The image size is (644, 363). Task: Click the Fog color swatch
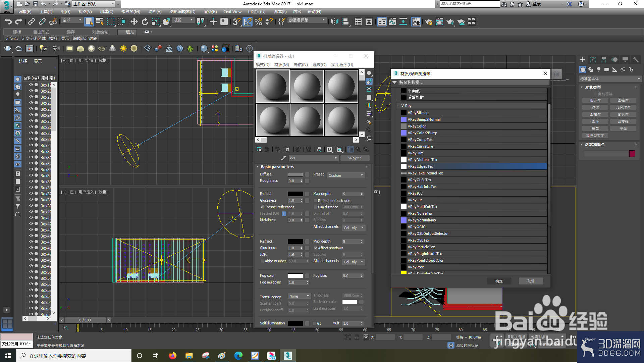pyautogui.click(x=296, y=276)
